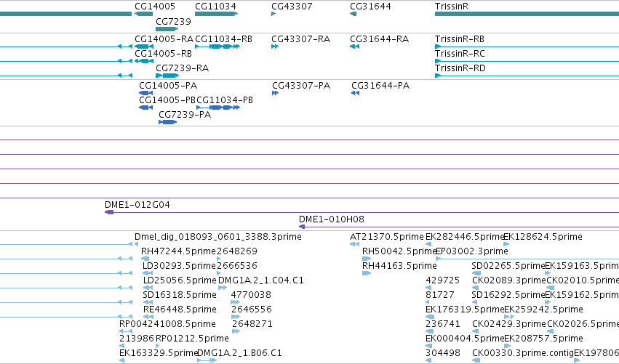Select protein CG11034-PB
Viewport: 619px width, 364px height.
point(225,100)
